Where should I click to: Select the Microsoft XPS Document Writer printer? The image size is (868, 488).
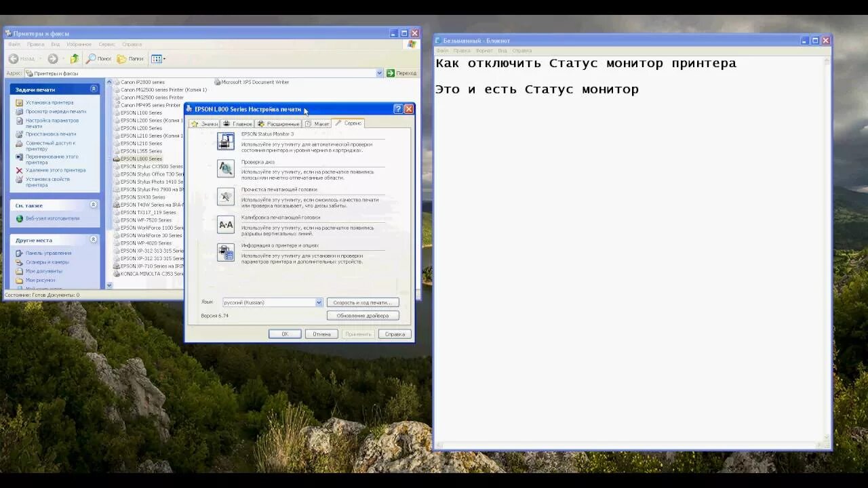(x=252, y=82)
